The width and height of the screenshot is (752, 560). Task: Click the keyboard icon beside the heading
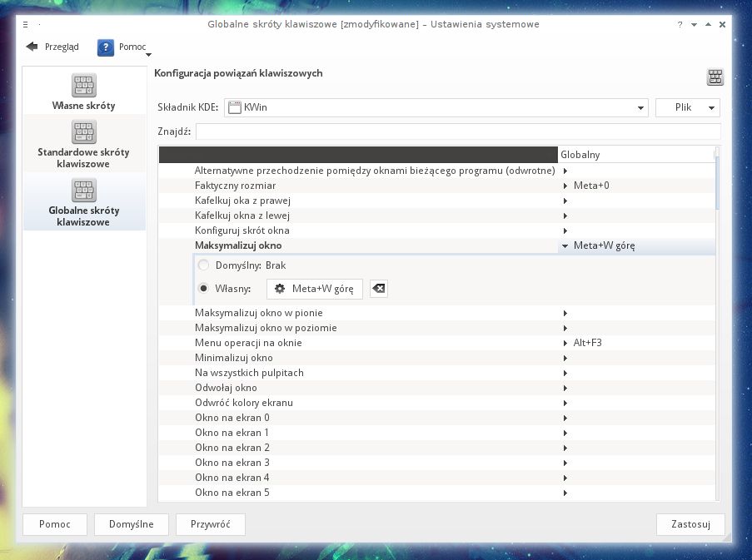[x=715, y=77]
